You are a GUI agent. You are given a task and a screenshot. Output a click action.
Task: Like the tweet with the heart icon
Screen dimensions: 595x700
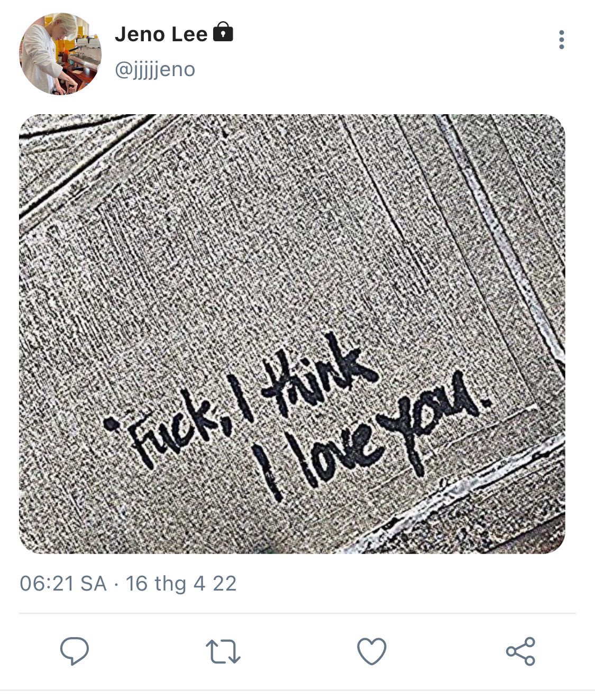372,651
